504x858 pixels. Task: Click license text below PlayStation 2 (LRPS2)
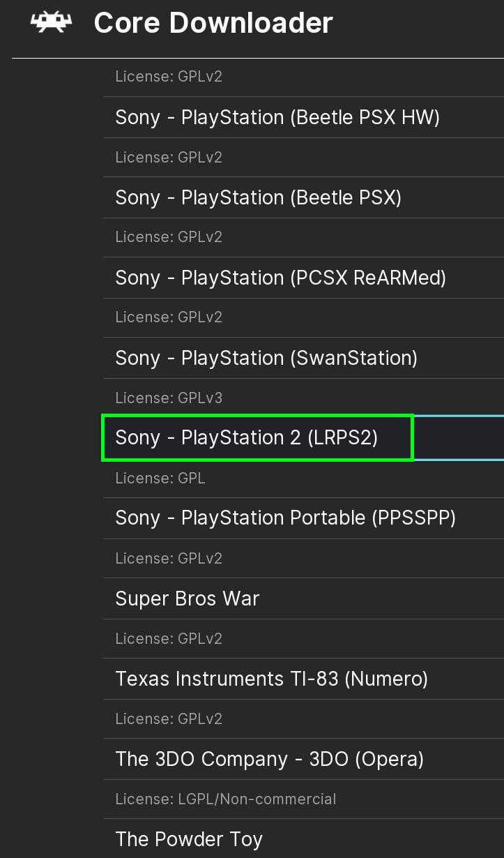pyautogui.click(x=160, y=478)
